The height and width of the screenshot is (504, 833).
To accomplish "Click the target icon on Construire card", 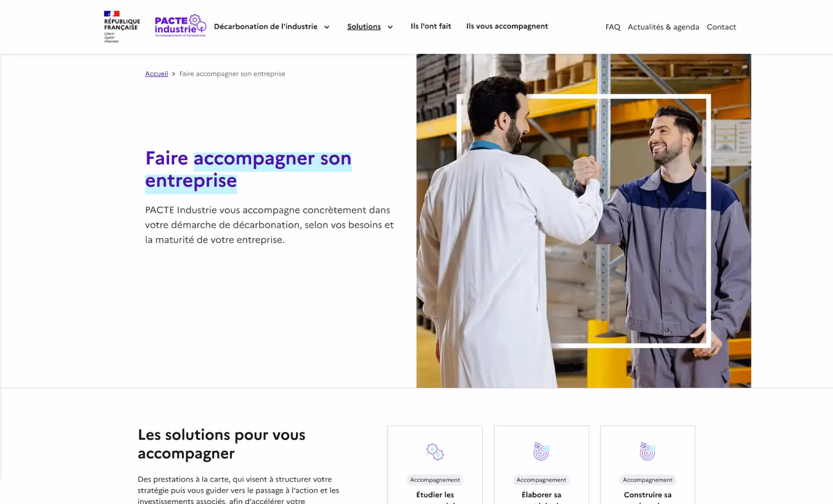I will click(647, 451).
